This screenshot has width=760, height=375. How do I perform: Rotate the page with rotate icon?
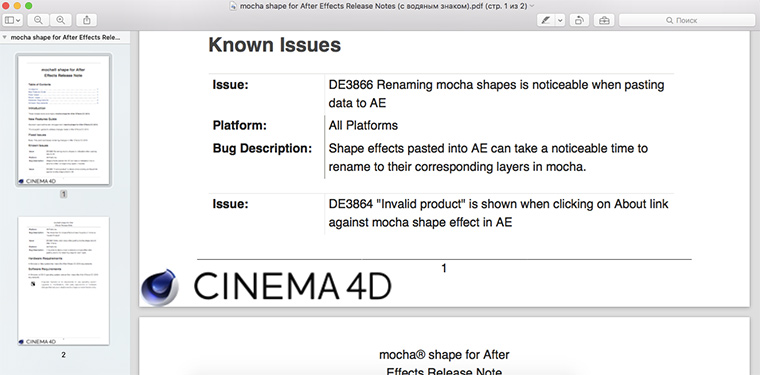coord(579,20)
